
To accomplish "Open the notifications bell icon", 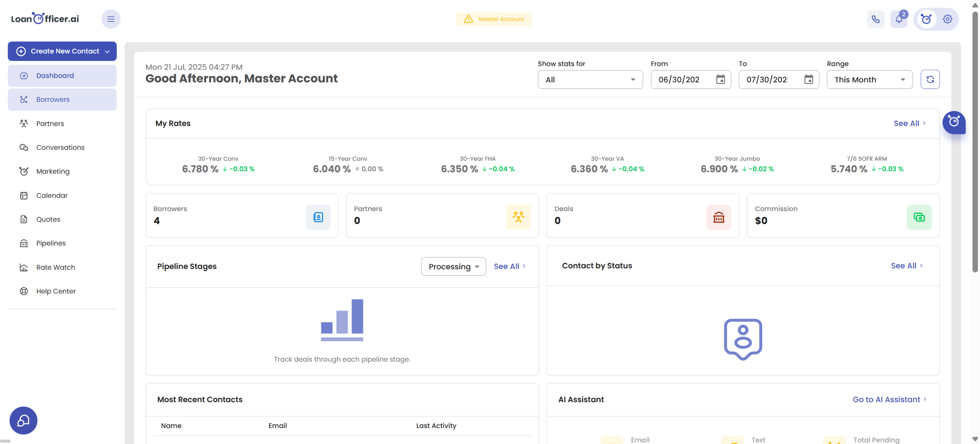I will click(898, 19).
